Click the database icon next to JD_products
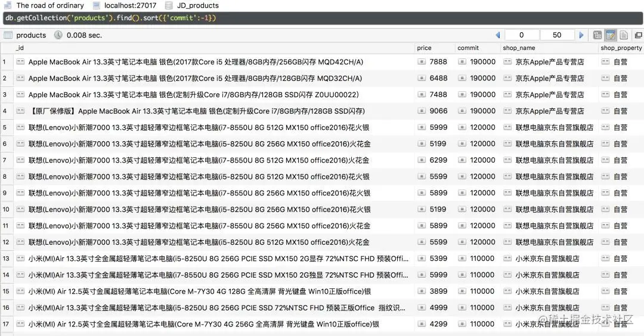The image size is (644, 336). point(168,5)
